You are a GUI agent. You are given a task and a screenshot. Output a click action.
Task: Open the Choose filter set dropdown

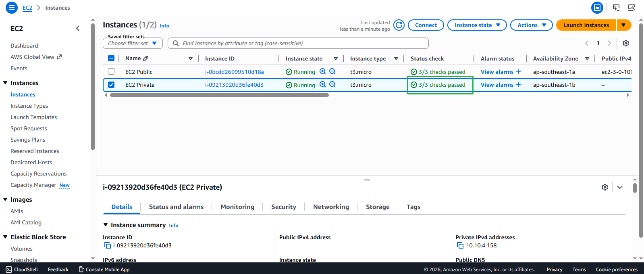point(133,43)
